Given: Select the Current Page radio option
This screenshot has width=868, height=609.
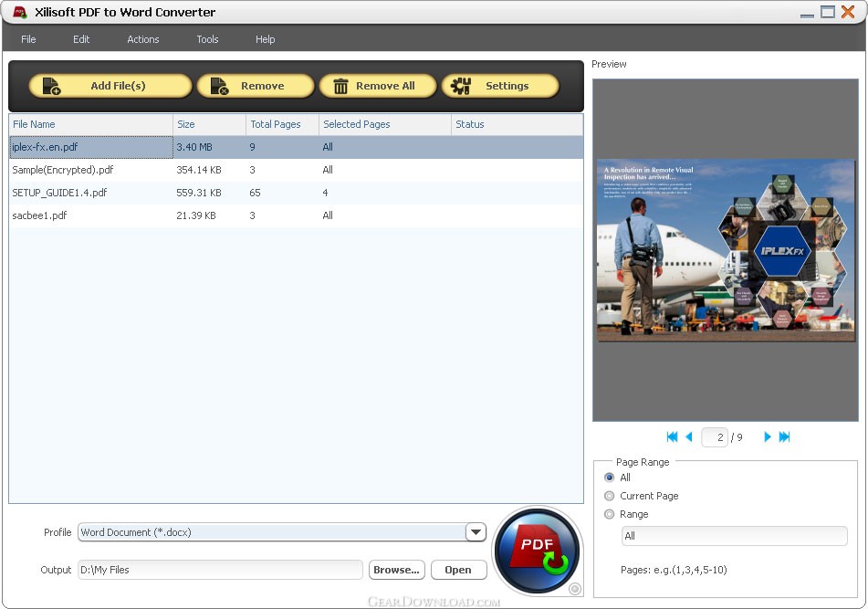Looking at the screenshot, I should (x=610, y=496).
